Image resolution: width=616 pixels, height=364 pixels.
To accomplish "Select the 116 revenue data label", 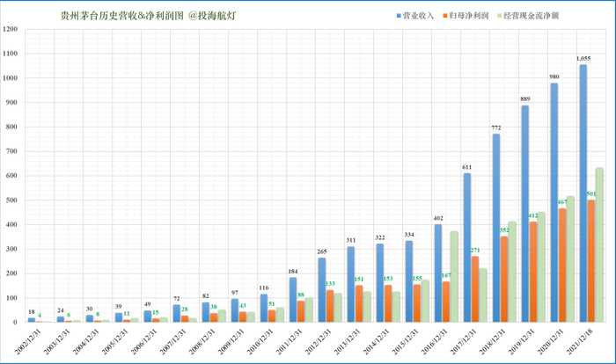I will [264, 288].
